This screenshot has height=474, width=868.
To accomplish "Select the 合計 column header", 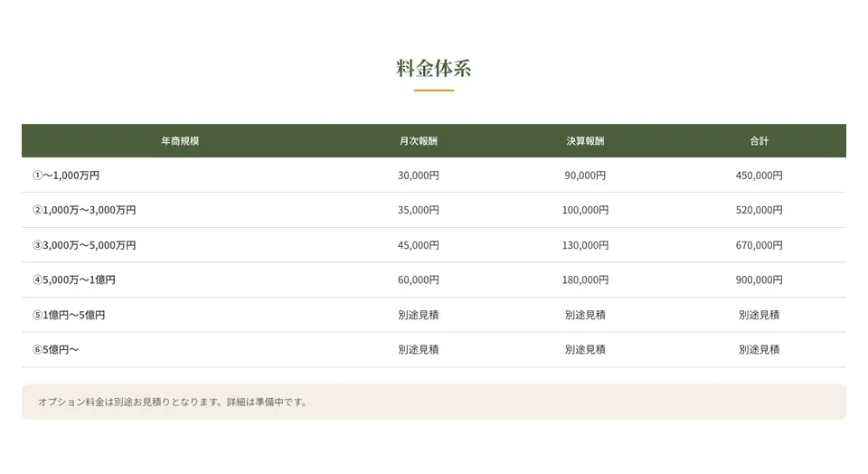I will pos(759,140).
